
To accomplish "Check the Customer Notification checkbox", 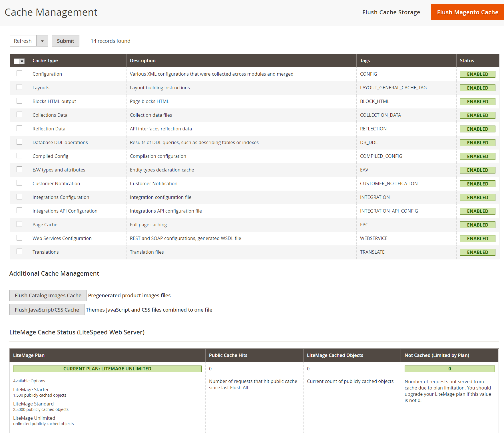I will [19, 183].
